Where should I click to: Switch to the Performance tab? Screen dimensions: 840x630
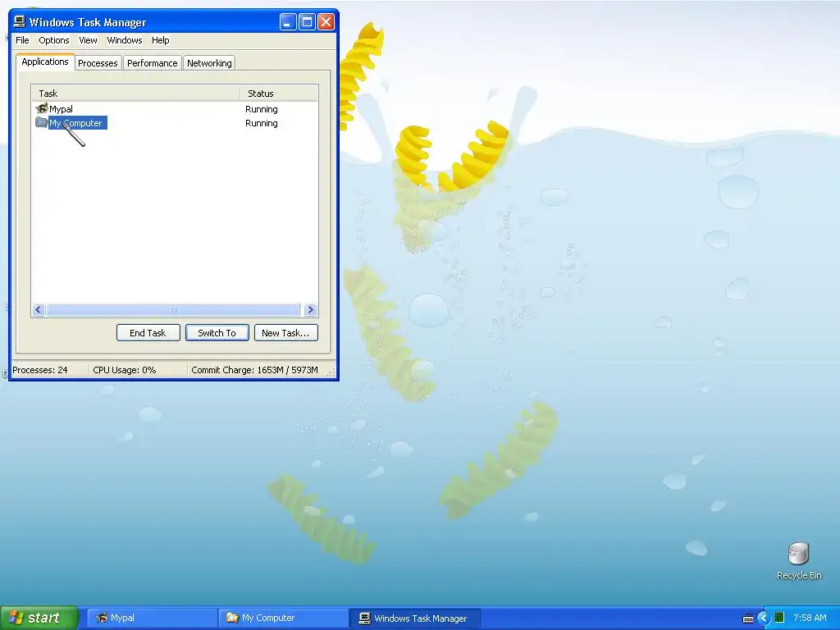[152, 63]
